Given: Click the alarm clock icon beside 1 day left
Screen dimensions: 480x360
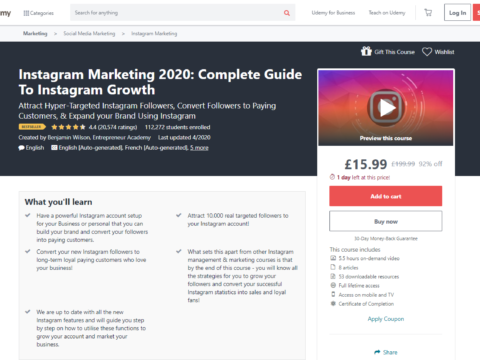Looking at the screenshot, I should pyautogui.click(x=332, y=177).
